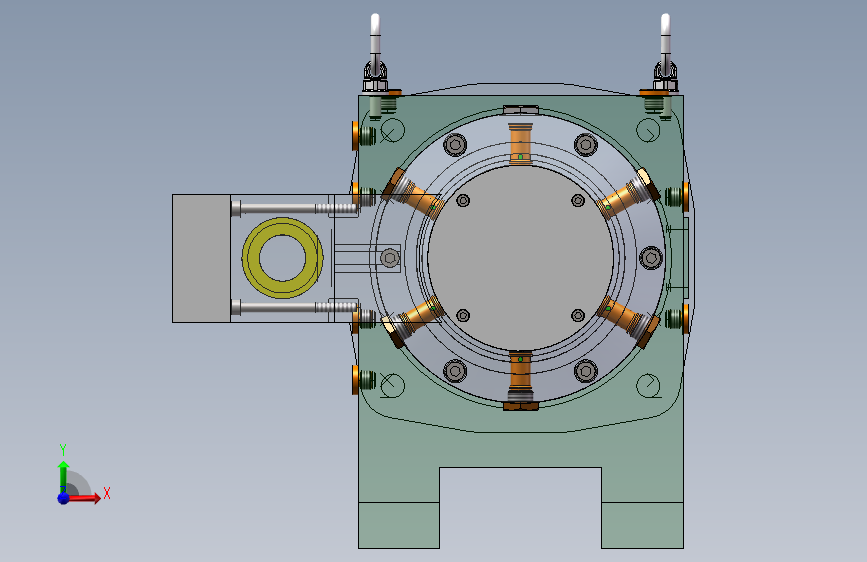867x562 pixels.
Task: Select the orange vertical pin at top of ring
Action: coord(520,144)
